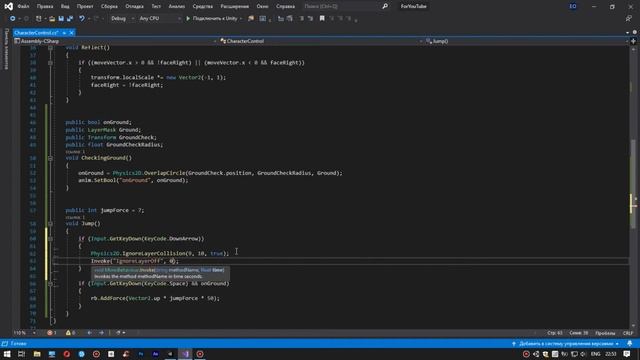The height and width of the screenshot is (360, 640).
Task: Click the Open File folder icon
Action: (52, 18)
